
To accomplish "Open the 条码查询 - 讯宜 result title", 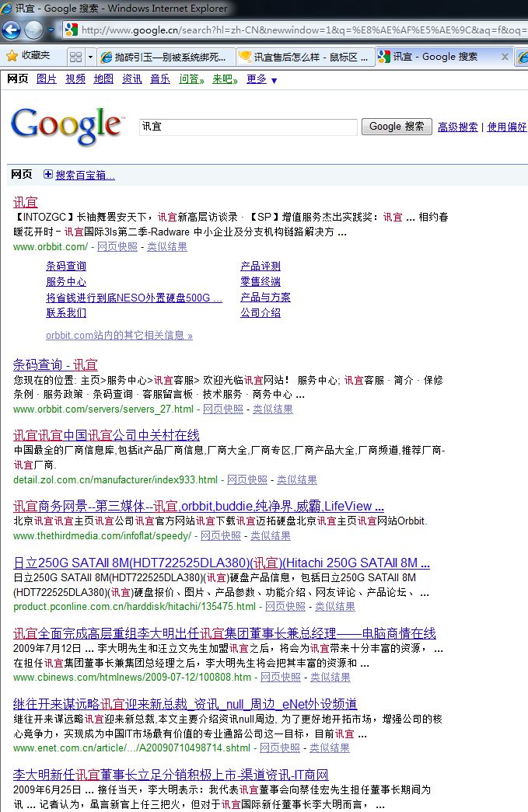I will [x=55, y=364].
